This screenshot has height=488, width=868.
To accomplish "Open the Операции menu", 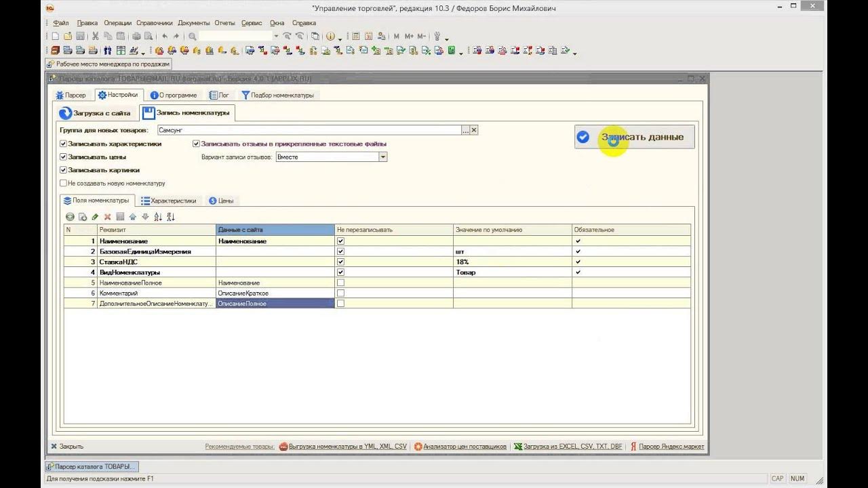I will click(x=117, y=22).
